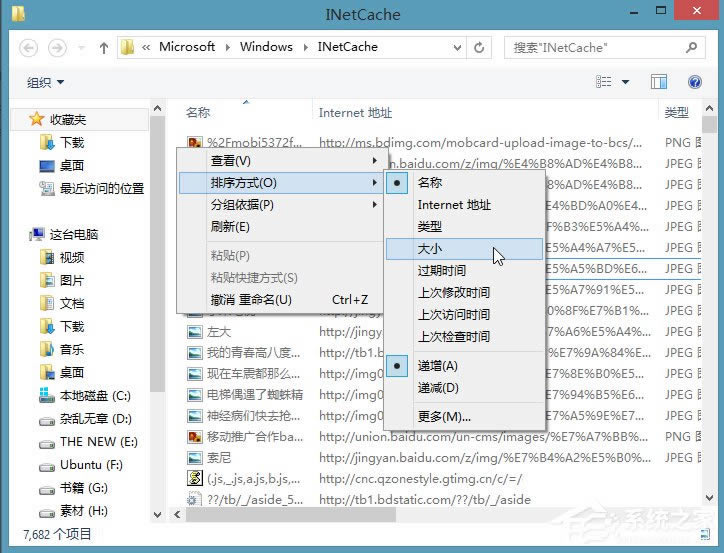Toggle the preview pane icon
Image resolution: width=724 pixels, height=553 pixels.
tap(658, 82)
